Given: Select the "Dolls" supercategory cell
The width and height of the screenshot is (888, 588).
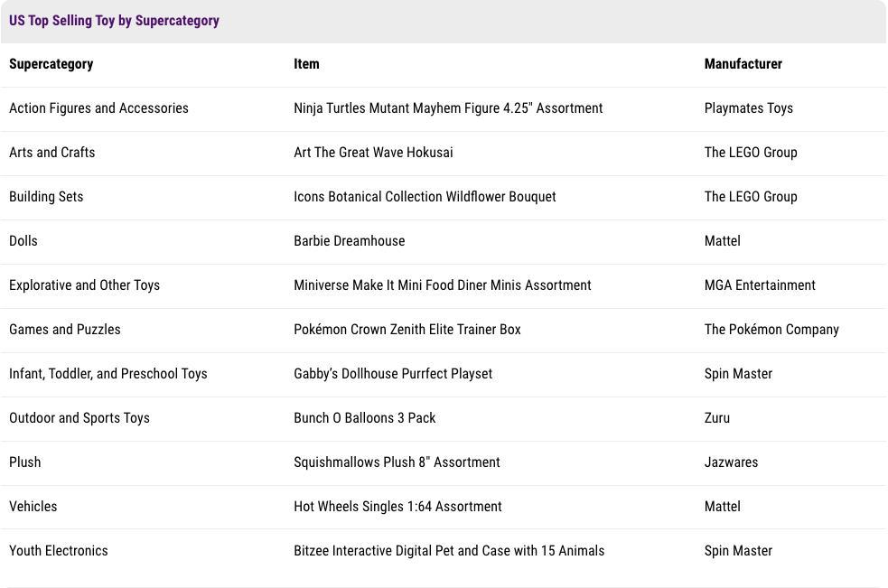Looking at the screenshot, I should click(x=23, y=241).
